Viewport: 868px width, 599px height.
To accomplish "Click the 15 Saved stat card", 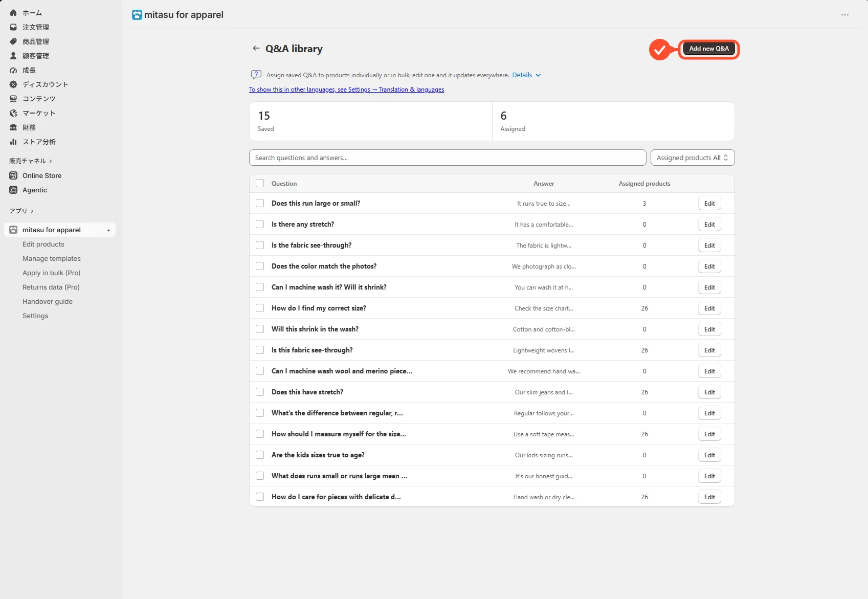I will (x=370, y=121).
